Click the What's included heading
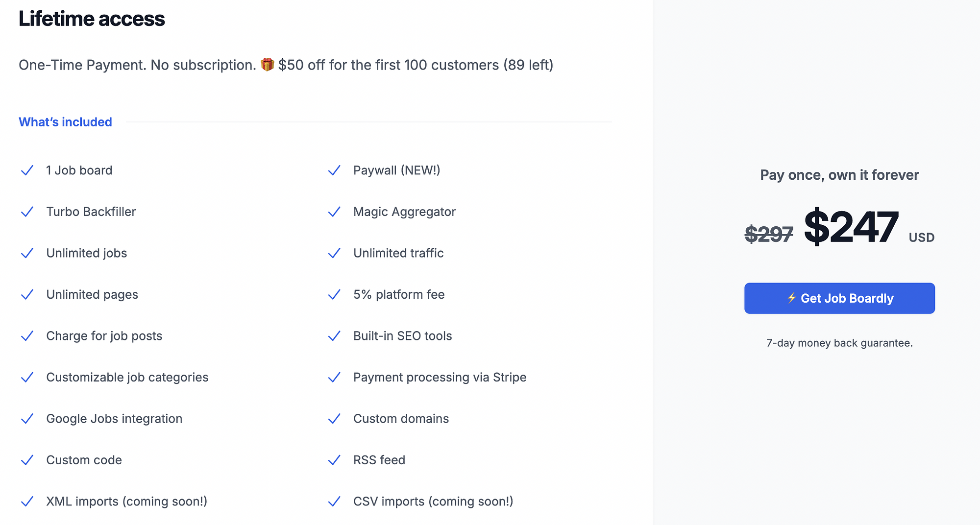The height and width of the screenshot is (525, 980). 65,122
